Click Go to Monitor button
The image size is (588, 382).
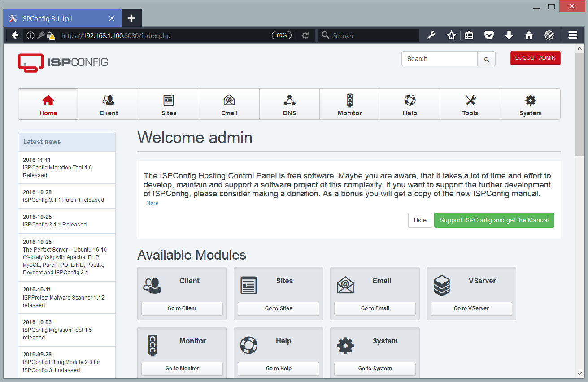182,369
